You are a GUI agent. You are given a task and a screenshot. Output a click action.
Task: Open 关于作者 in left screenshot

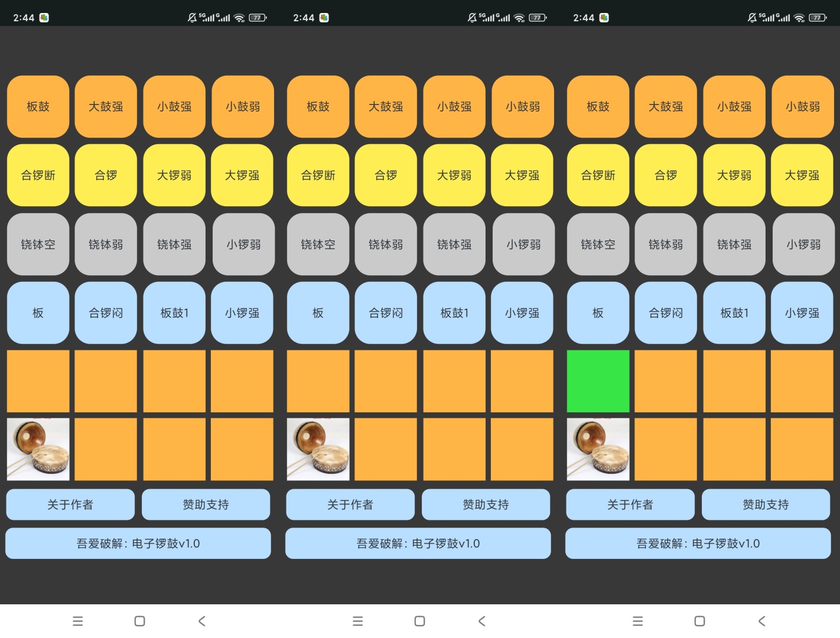click(70, 504)
